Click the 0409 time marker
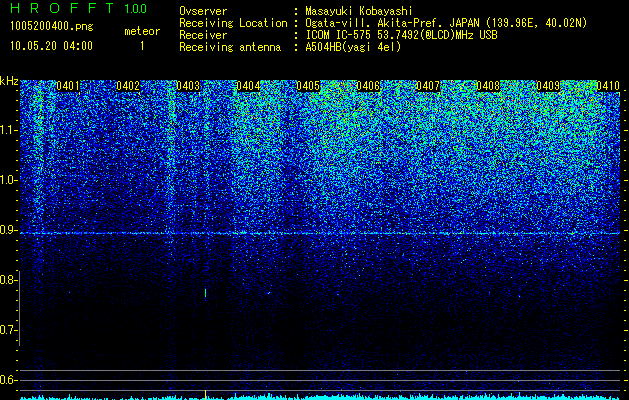 [x=548, y=86]
